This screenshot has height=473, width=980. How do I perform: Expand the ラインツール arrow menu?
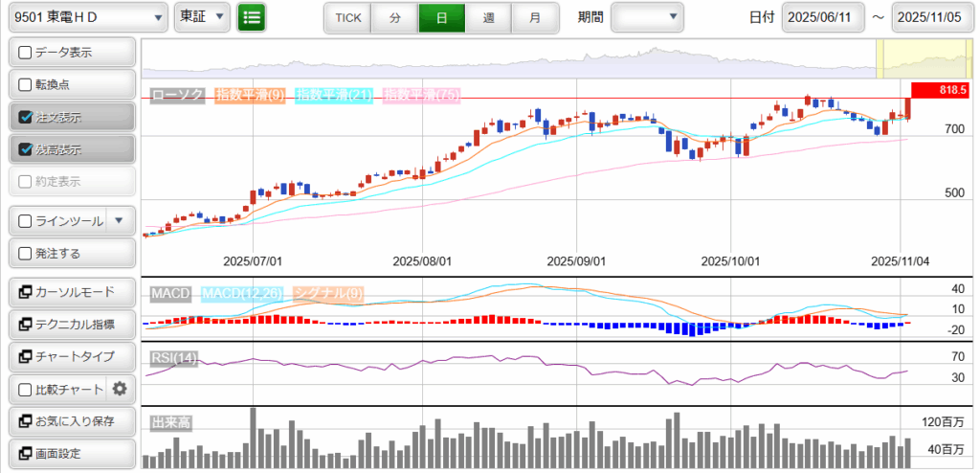pos(120,221)
